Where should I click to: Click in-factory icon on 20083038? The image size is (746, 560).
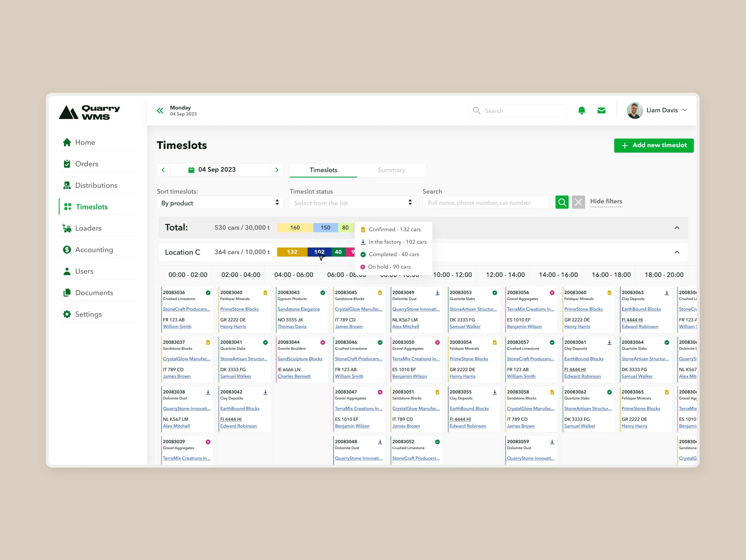coord(208,392)
